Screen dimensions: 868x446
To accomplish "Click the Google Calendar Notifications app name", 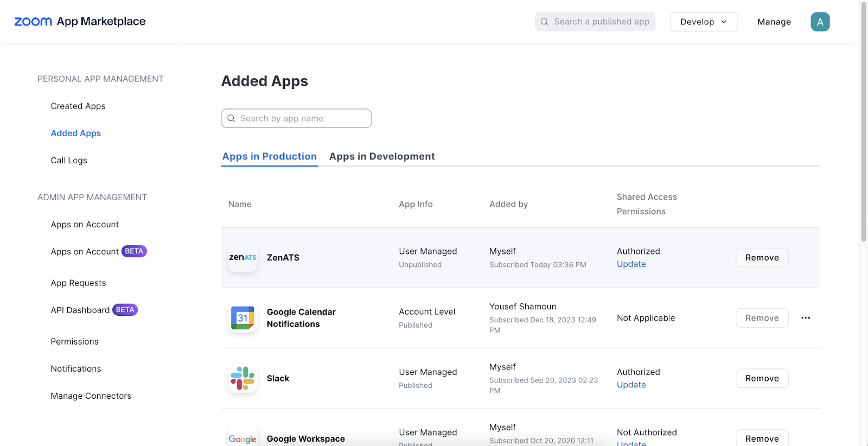I will pyautogui.click(x=301, y=318).
